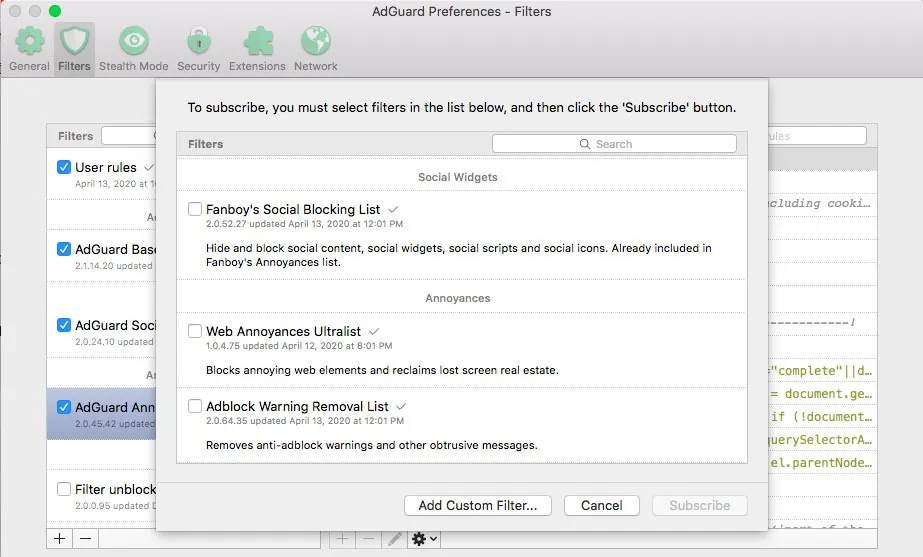This screenshot has height=557, width=923.
Task: Click the document.ge… rule line
Action: (822, 393)
